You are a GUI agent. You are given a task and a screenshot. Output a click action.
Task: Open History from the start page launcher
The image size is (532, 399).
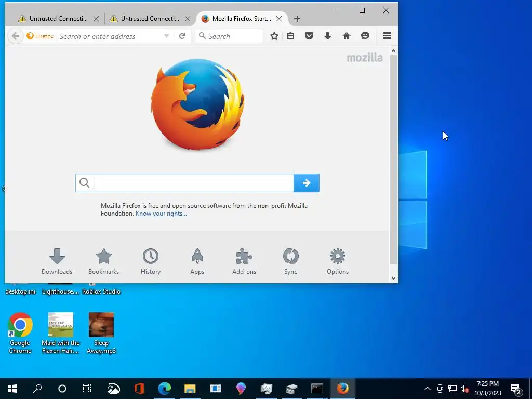[151, 261]
